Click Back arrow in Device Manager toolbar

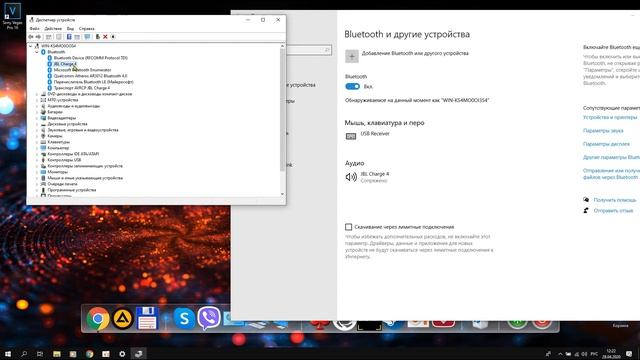(31, 37)
